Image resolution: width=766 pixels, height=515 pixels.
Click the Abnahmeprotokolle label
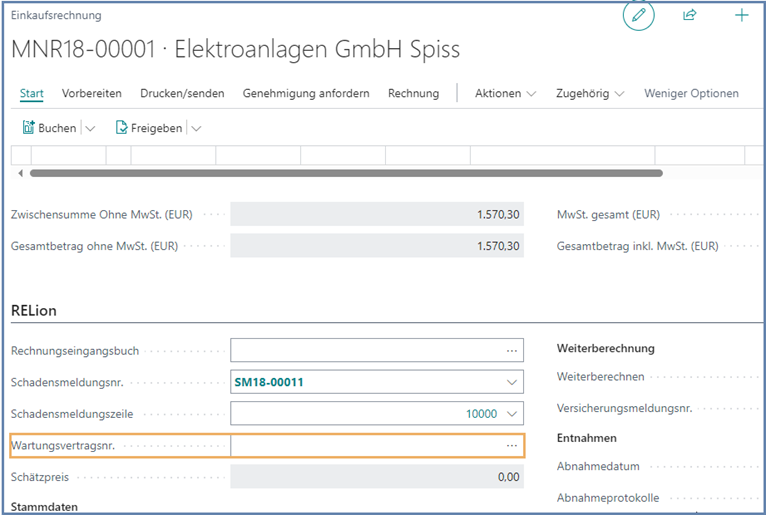608,498
